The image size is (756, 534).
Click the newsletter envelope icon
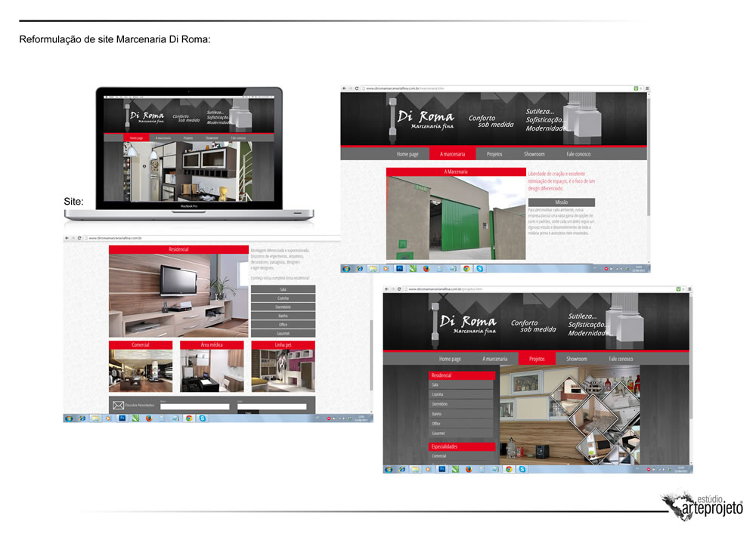click(x=118, y=406)
